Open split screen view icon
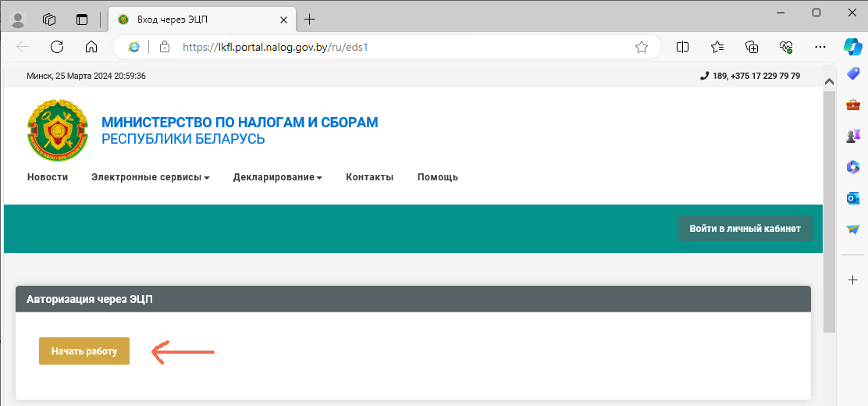 tap(682, 47)
